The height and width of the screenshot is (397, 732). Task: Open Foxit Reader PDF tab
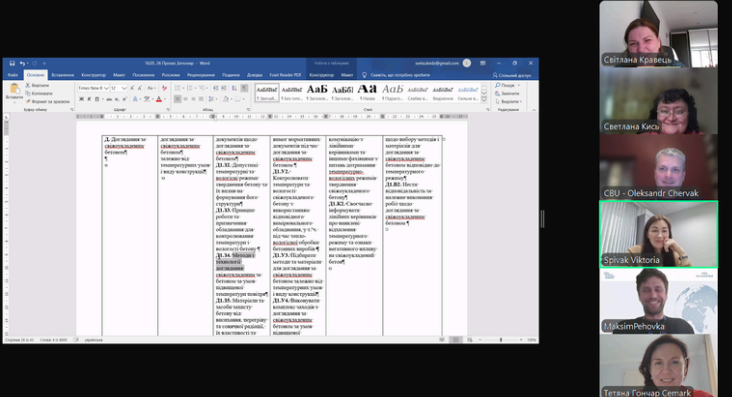coord(285,75)
